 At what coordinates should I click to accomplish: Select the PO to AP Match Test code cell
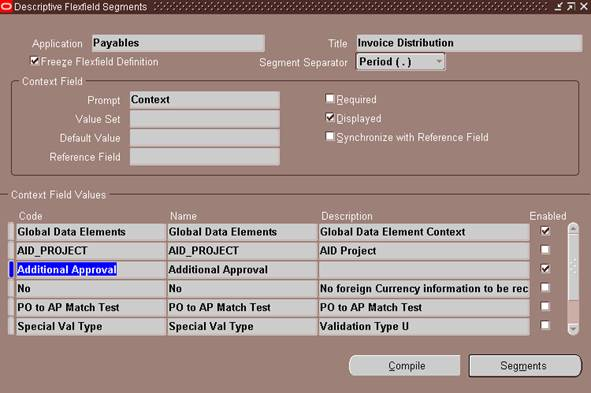90,307
